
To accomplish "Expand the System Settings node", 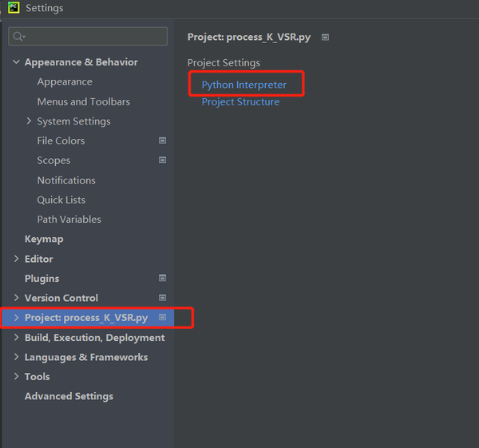I will (x=29, y=121).
